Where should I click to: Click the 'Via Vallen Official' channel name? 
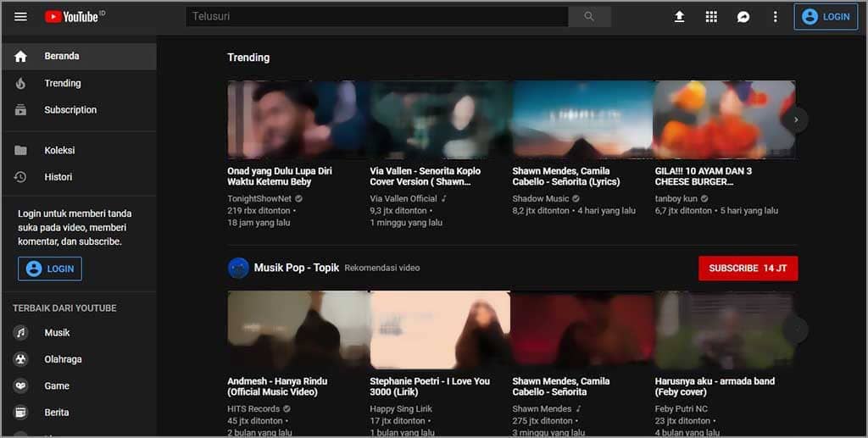pyautogui.click(x=403, y=198)
